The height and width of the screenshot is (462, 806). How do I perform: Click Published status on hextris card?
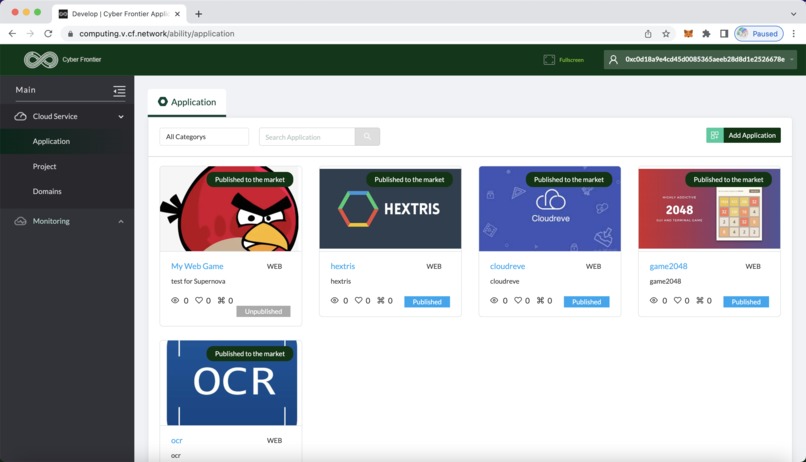point(427,302)
